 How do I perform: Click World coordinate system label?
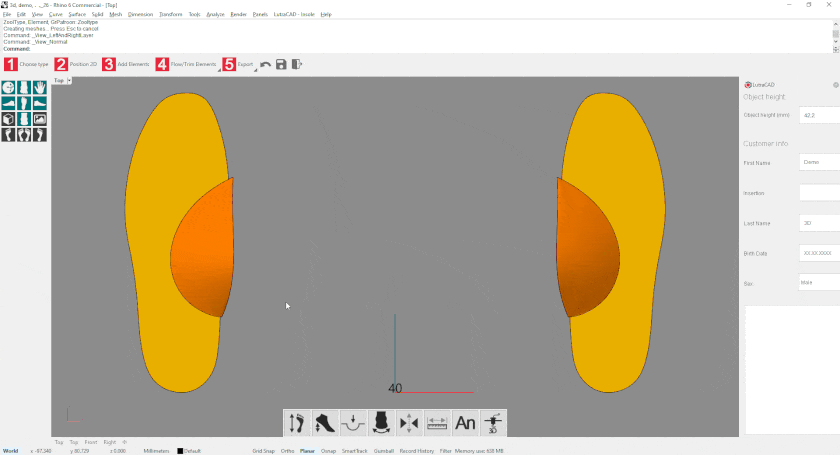(11, 451)
